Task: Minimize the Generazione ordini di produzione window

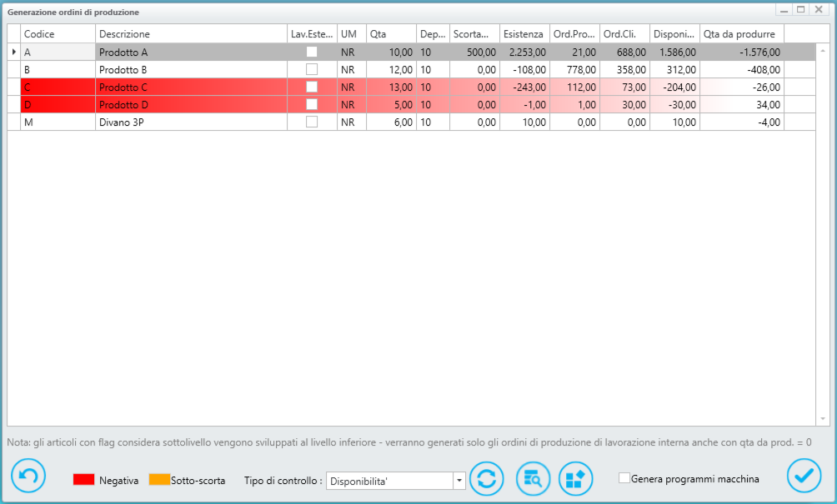Action: click(x=784, y=10)
